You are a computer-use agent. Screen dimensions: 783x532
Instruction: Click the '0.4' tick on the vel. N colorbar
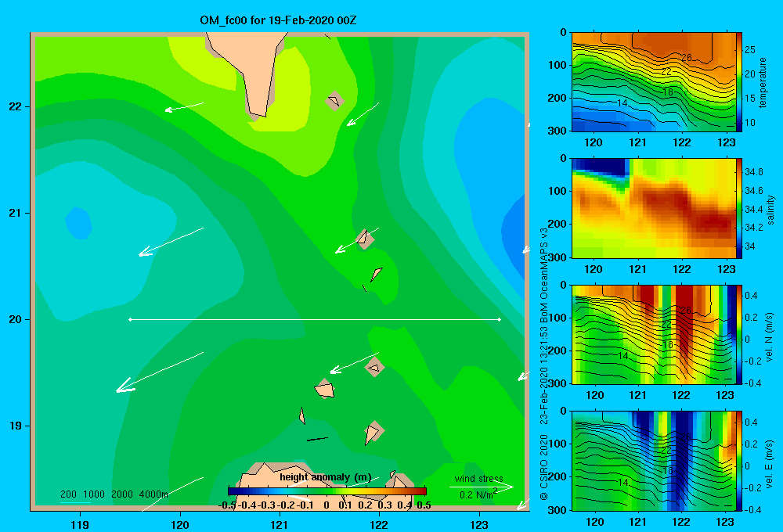[751, 296]
